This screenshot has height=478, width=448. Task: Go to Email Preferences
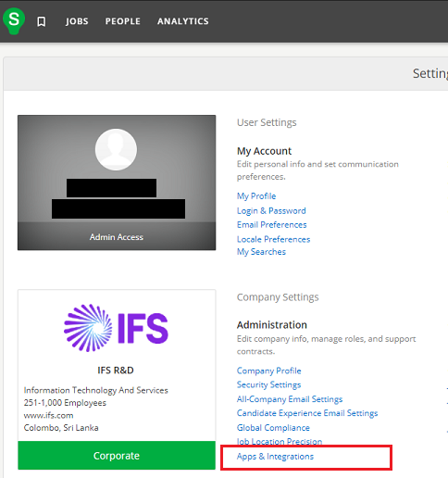[x=271, y=224]
